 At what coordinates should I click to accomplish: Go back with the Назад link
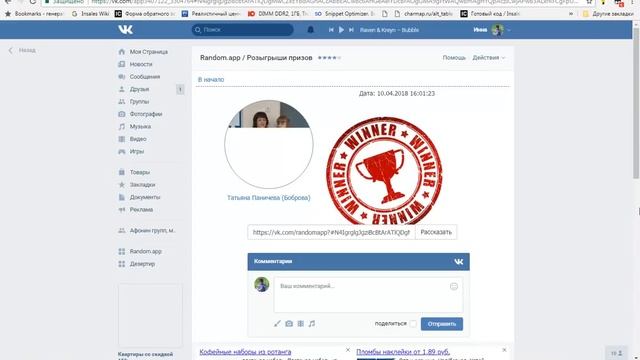(x=22, y=50)
